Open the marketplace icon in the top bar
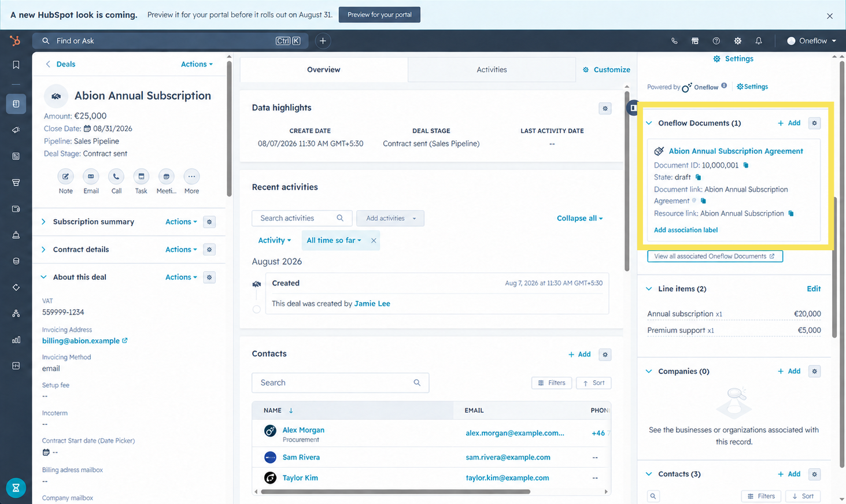Screen dimensions: 846x504 point(695,41)
